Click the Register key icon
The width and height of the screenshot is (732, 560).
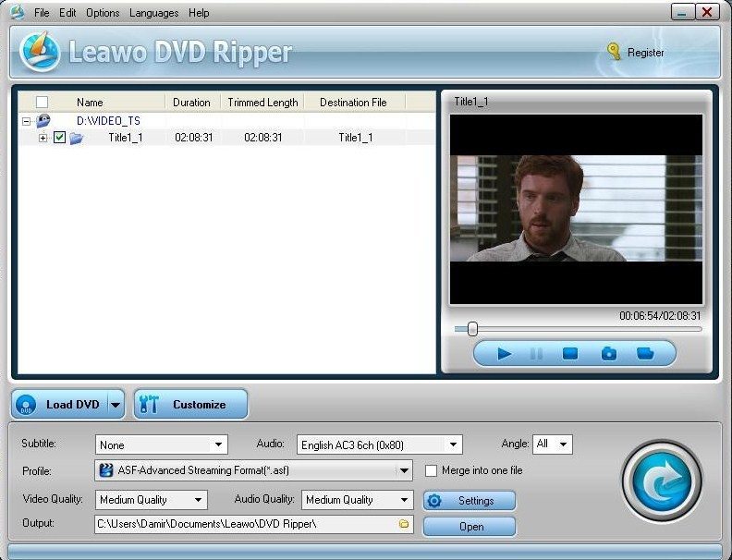coord(614,52)
